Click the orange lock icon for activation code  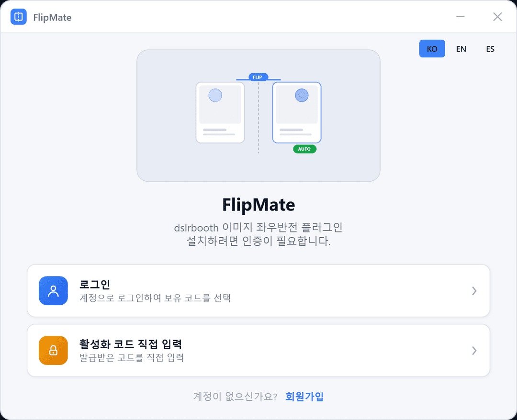tap(53, 350)
